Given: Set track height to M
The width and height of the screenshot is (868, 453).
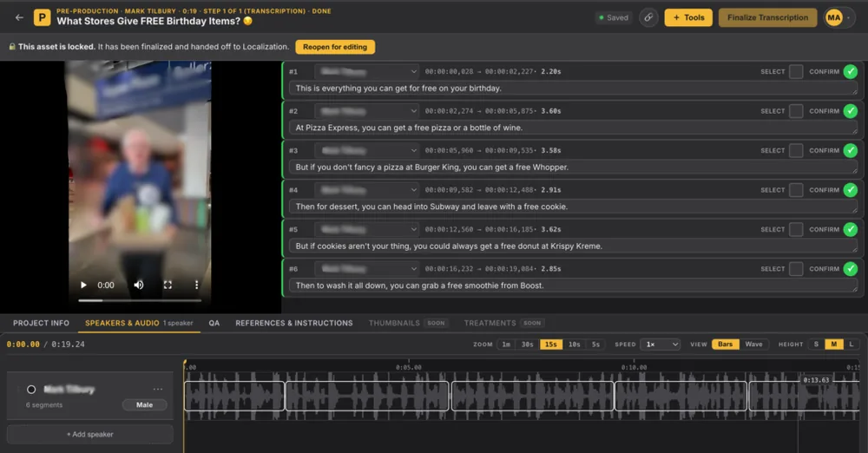Looking at the screenshot, I should 833,345.
